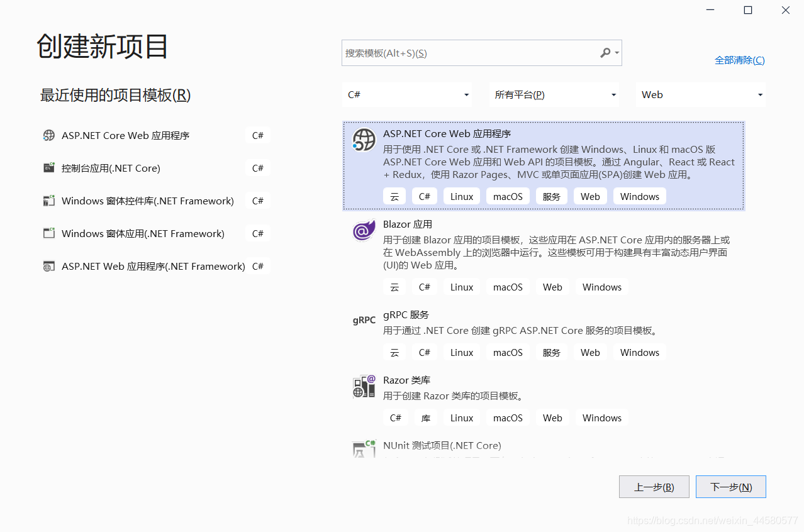Click 服务 tag under ASP.NET Core Web template
804x532 pixels.
click(x=552, y=196)
